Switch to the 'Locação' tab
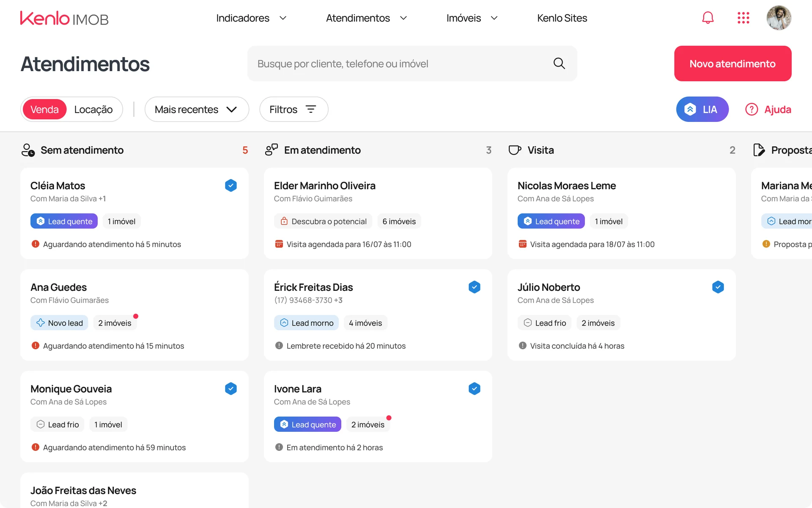Viewport: 812px width, 508px height. point(93,109)
